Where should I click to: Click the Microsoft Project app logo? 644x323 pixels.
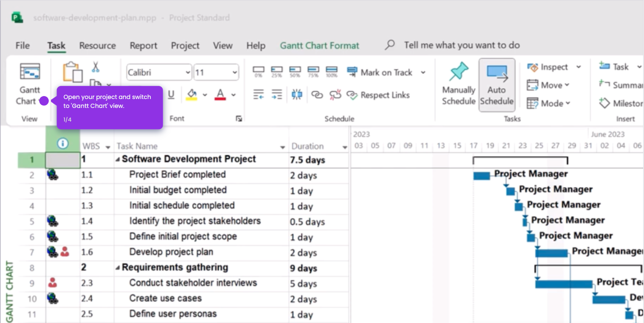tap(17, 18)
